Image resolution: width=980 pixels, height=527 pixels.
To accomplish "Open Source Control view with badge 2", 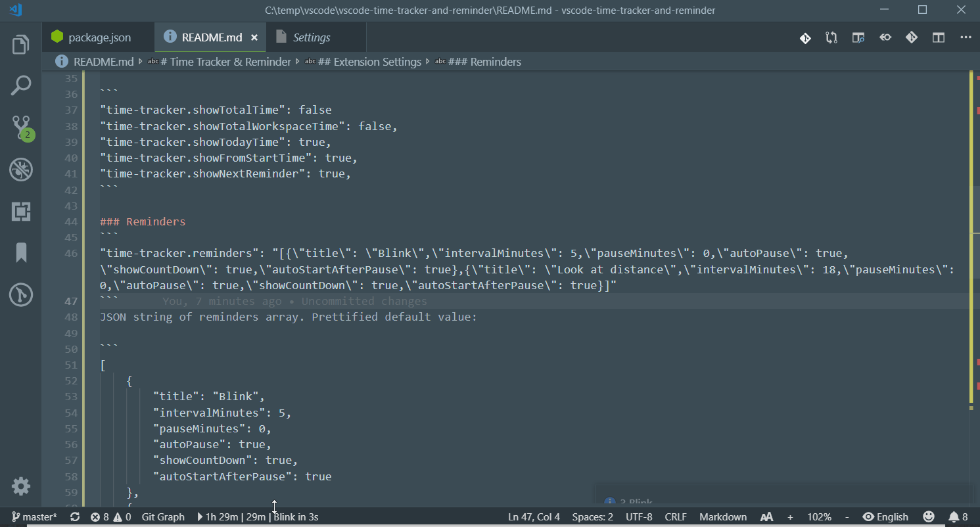I will pyautogui.click(x=21, y=128).
